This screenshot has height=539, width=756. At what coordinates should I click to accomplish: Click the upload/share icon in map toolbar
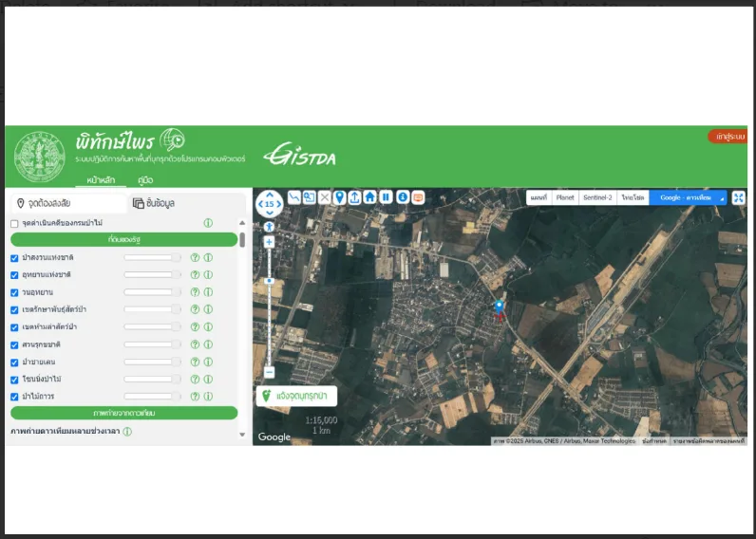click(355, 197)
